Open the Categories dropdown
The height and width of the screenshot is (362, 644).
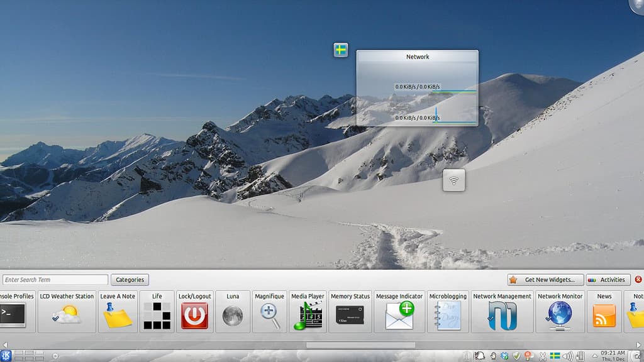(x=130, y=280)
